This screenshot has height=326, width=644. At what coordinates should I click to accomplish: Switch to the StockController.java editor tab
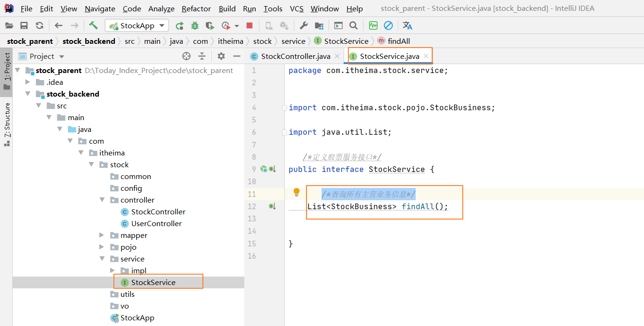(x=295, y=57)
